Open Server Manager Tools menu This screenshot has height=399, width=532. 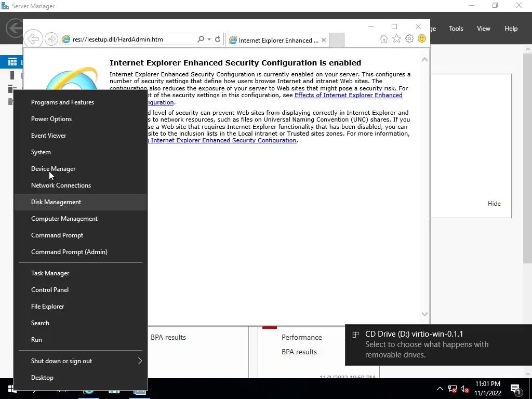click(456, 29)
